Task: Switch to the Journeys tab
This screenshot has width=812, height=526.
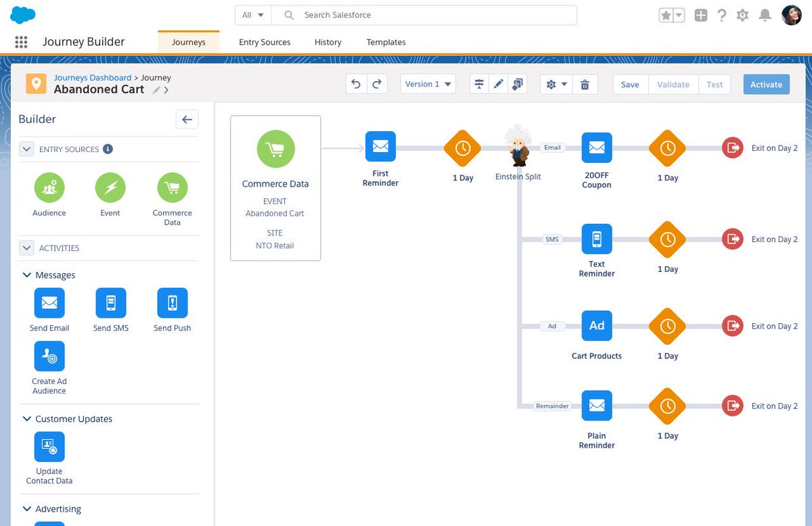Action: click(189, 42)
